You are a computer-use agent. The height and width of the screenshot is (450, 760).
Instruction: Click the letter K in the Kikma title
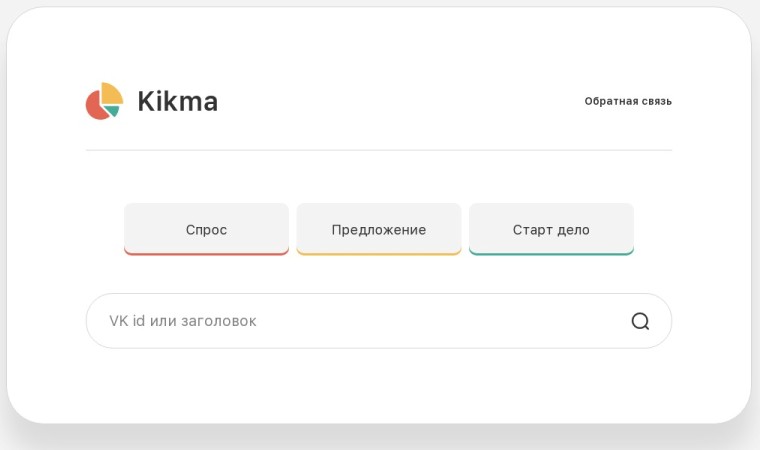146,101
